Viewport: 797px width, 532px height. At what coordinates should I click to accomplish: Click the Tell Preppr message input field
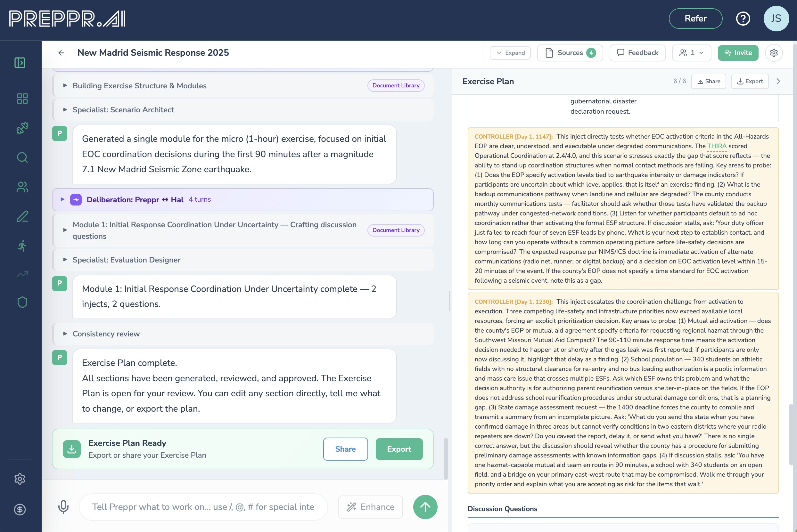[x=203, y=507]
